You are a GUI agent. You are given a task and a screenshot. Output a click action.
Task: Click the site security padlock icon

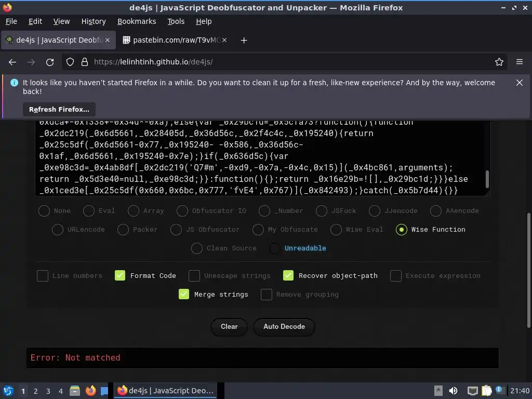85,62
